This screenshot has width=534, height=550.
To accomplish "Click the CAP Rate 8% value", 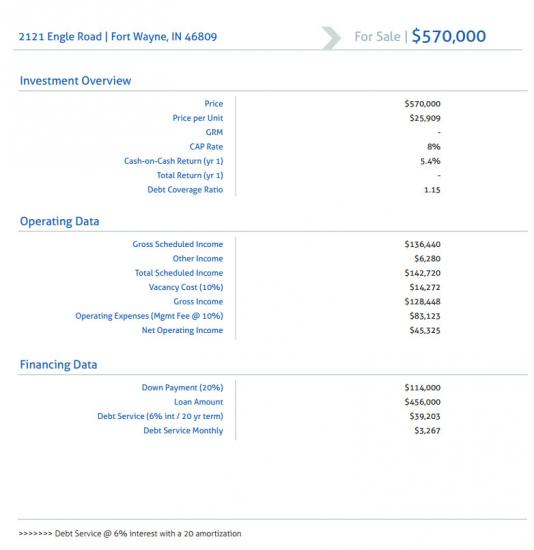I will click(434, 147).
